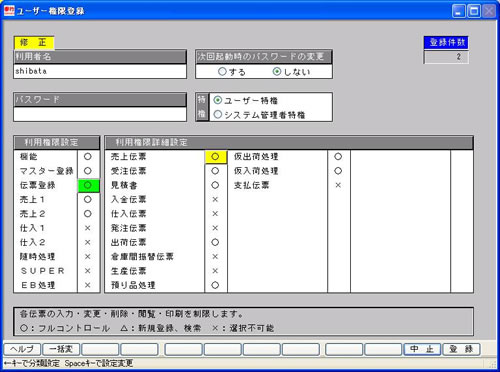Click the empty パスワード input field
Viewport: 500px width, 372px height.
tap(100, 114)
